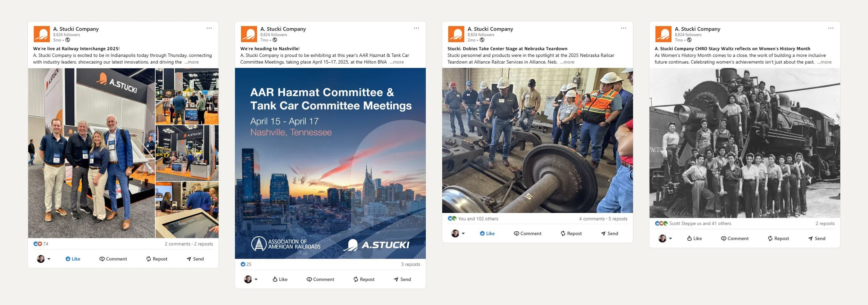Repost the Nebraska Teardown post

click(571, 233)
